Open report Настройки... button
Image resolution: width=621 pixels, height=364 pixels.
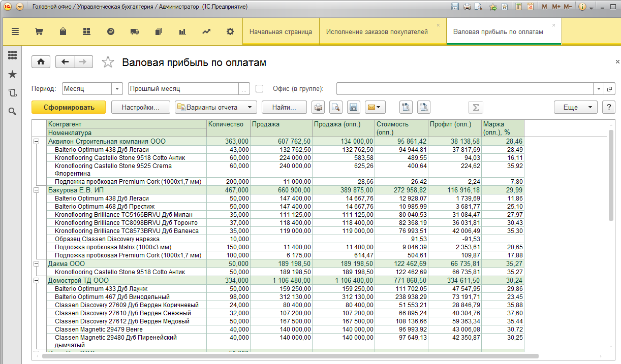[141, 107]
